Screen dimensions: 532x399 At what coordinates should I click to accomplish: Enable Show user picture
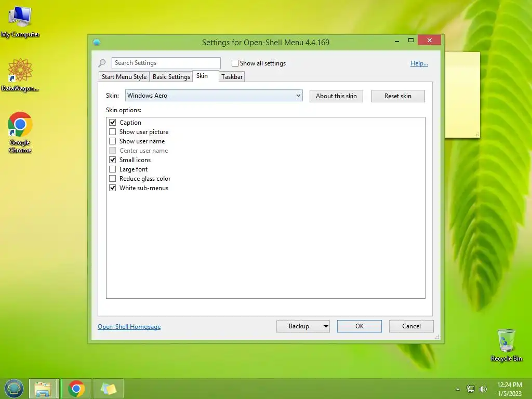[113, 131]
